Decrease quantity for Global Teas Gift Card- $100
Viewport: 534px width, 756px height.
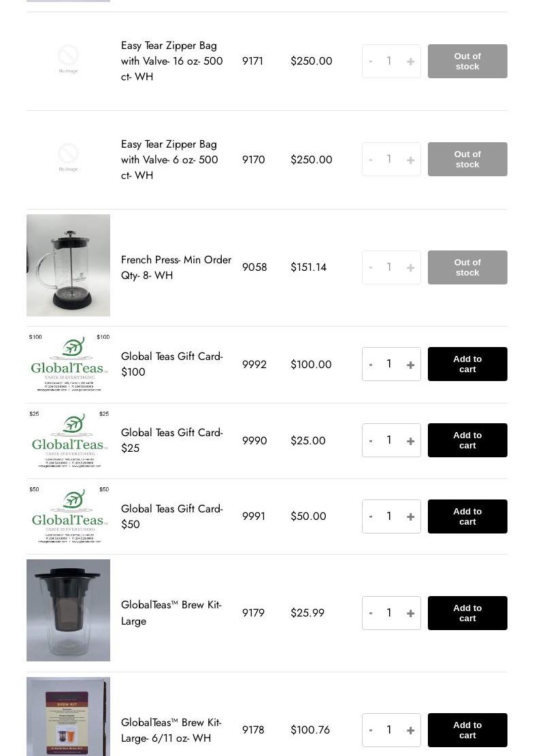(x=371, y=365)
